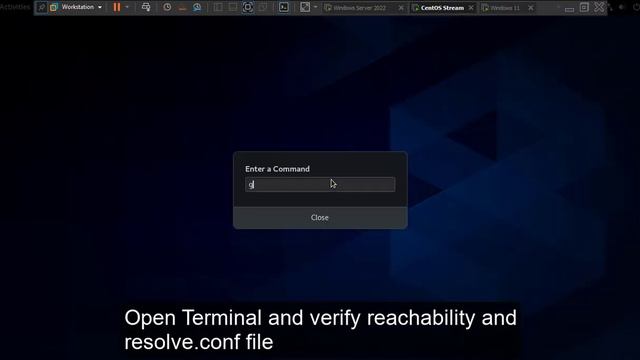
Task: Close the CentOS Stream tab
Action: [x=471, y=8]
